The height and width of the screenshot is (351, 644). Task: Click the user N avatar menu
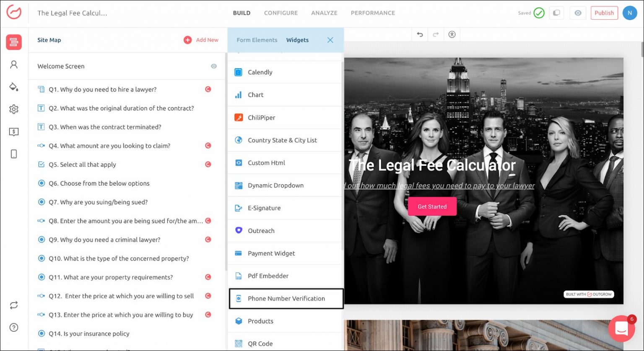[x=629, y=13]
